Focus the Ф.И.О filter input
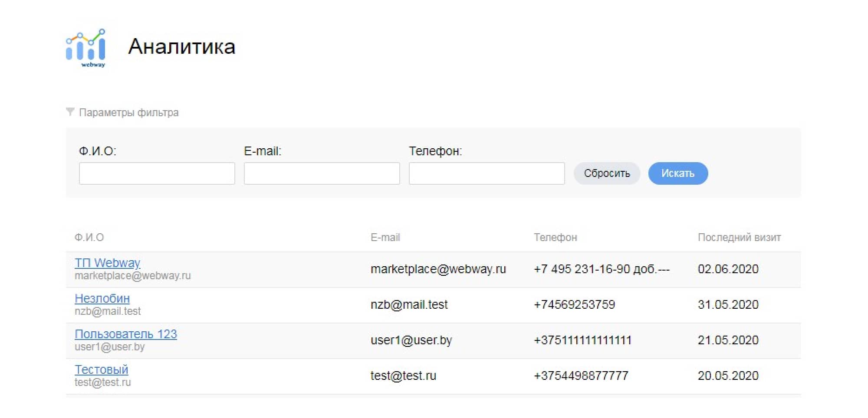868x418 pixels. point(157,173)
